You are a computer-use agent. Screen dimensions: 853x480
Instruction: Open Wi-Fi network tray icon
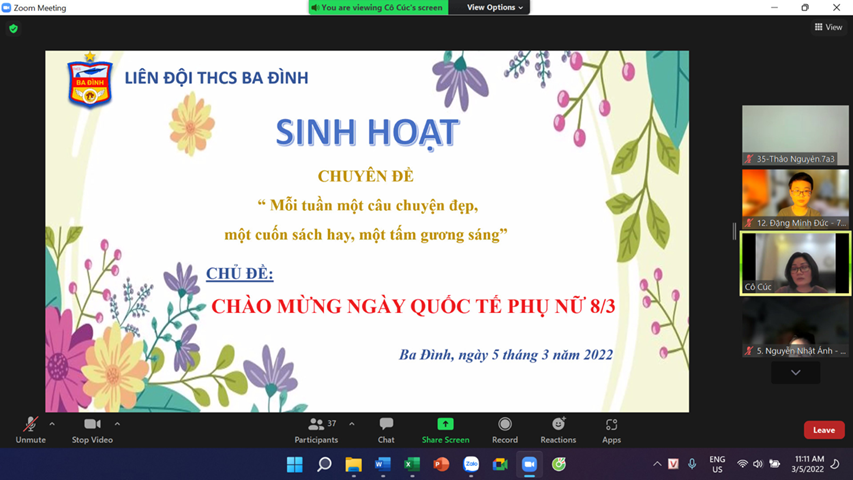(x=742, y=464)
